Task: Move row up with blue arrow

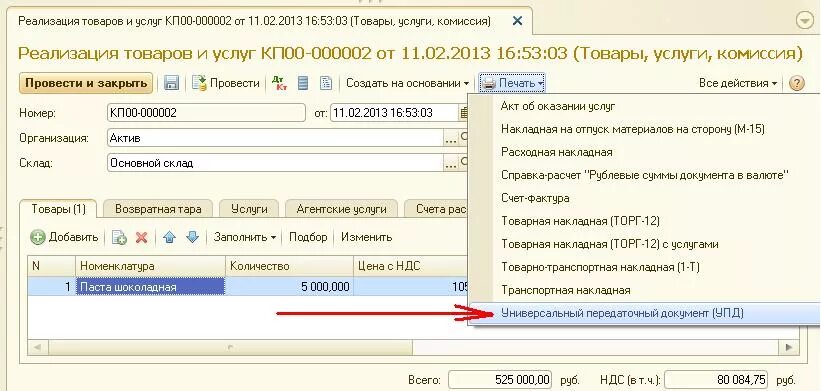Action: coord(169,237)
